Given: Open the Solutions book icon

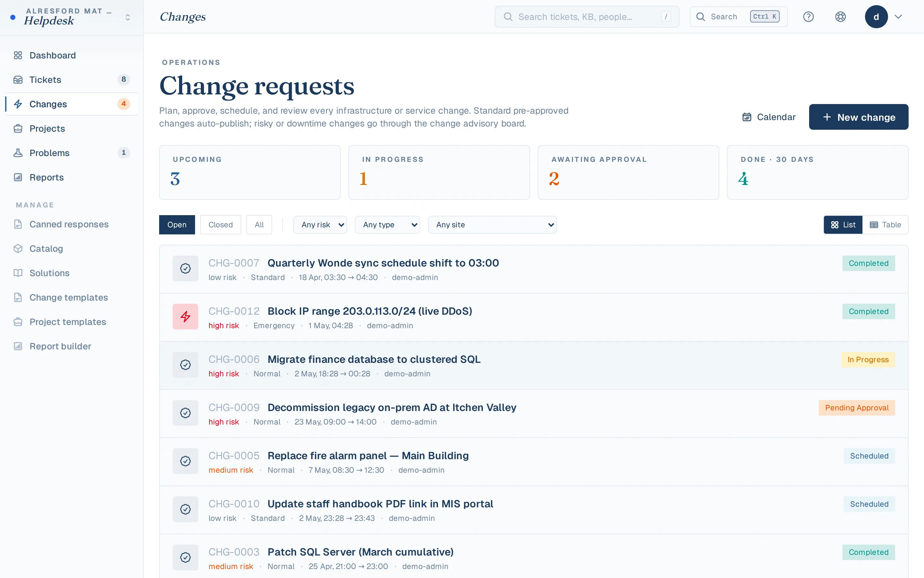Looking at the screenshot, I should pyautogui.click(x=18, y=273).
